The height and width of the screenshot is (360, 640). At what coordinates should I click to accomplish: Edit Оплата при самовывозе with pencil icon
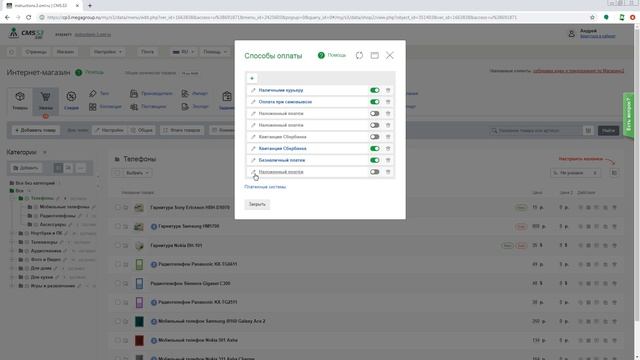click(x=253, y=102)
